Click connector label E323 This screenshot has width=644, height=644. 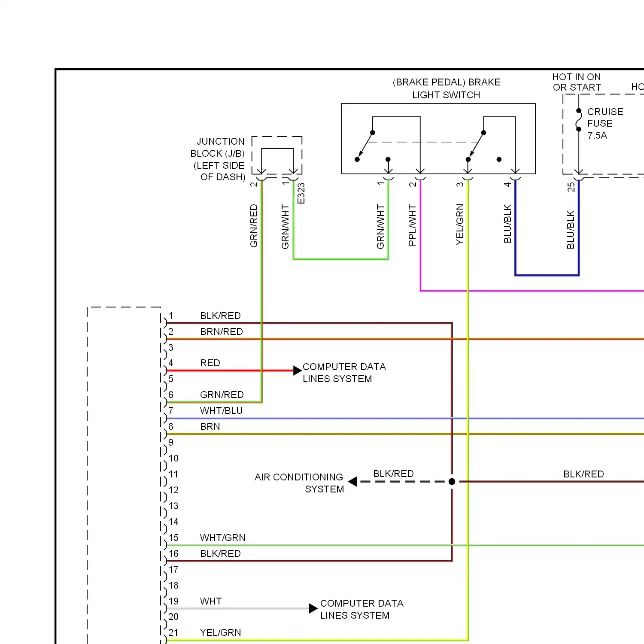point(301,194)
